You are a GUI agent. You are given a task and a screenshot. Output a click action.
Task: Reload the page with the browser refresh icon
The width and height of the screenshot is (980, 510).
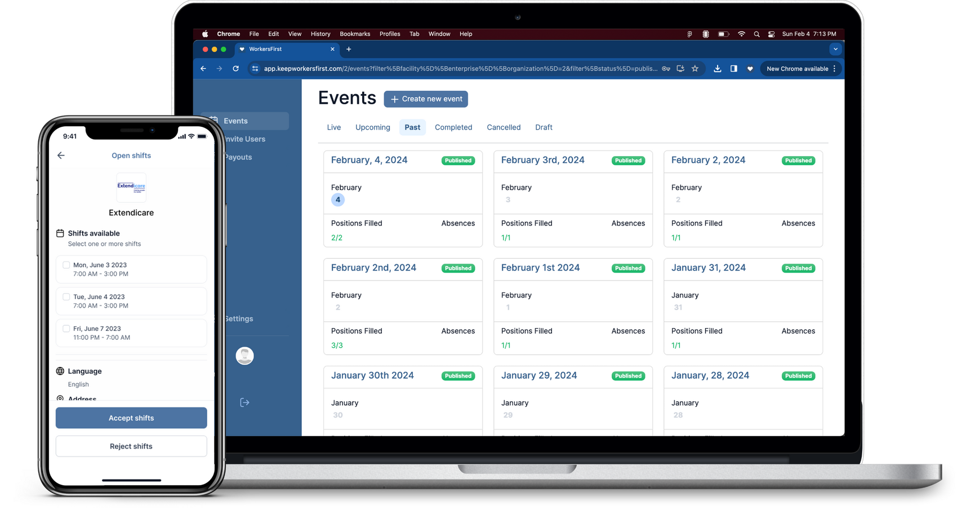[236, 69]
